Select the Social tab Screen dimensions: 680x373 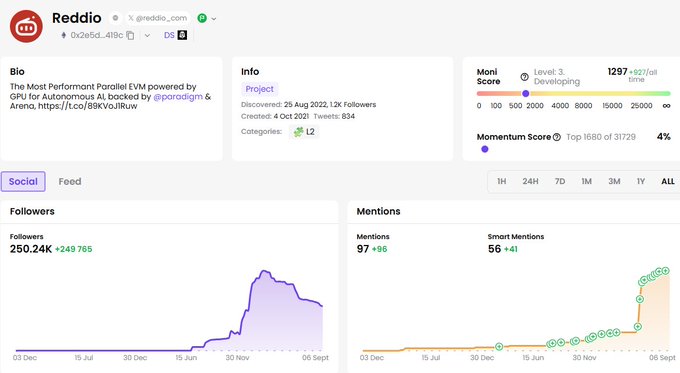pyautogui.click(x=23, y=181)
